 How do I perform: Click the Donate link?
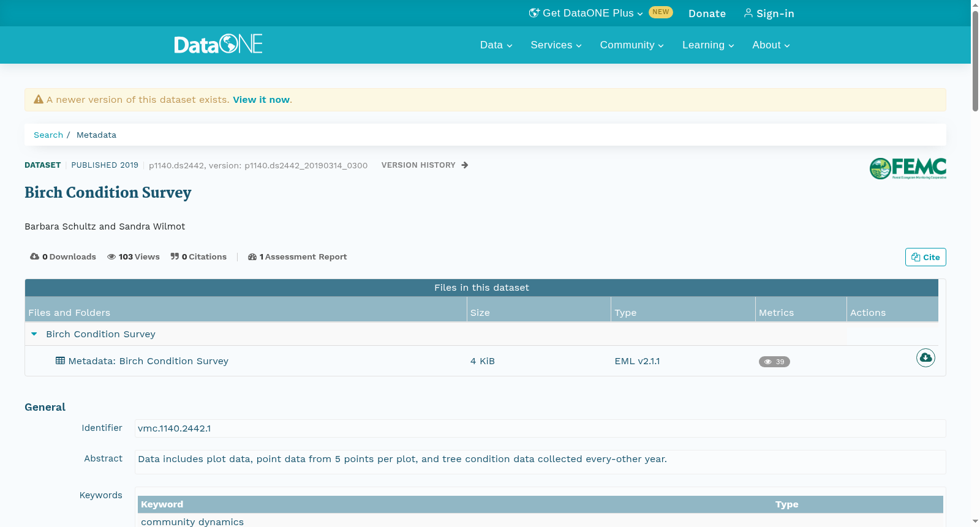[x=707, y=13]
